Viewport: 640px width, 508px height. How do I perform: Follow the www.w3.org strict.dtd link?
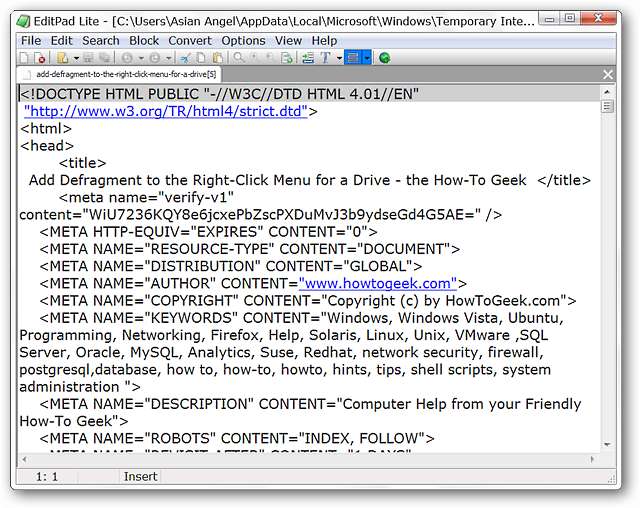click(166, 111)
